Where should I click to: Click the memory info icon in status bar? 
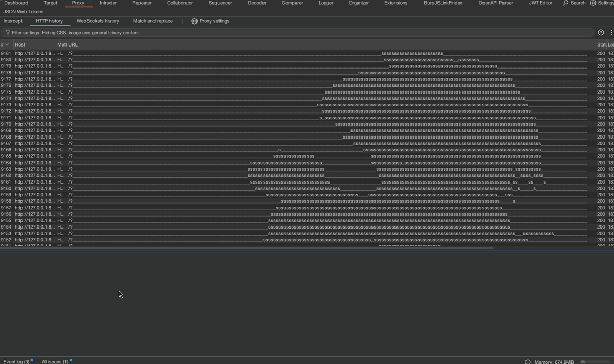pyautogui.click(x=528, y=362)
